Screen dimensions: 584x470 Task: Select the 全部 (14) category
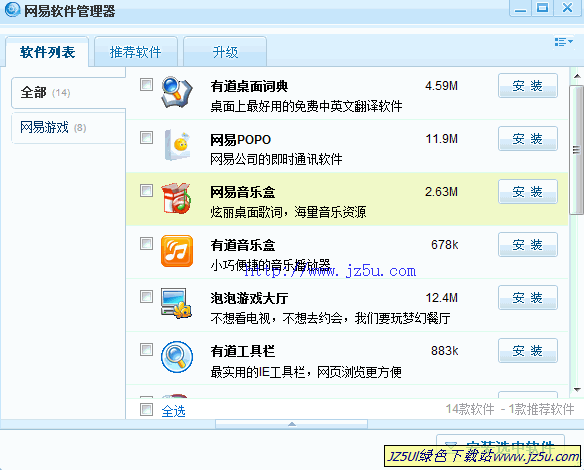(x=68, y=93)
